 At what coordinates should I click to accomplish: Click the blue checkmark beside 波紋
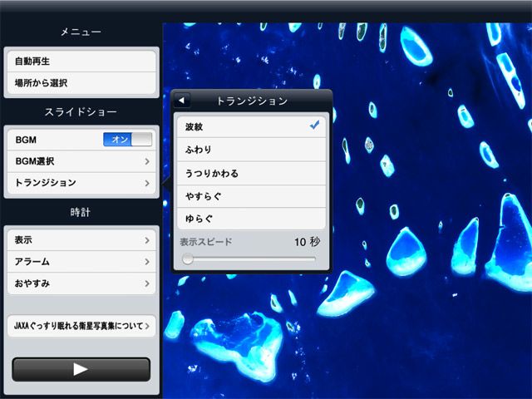click(314, 125)
